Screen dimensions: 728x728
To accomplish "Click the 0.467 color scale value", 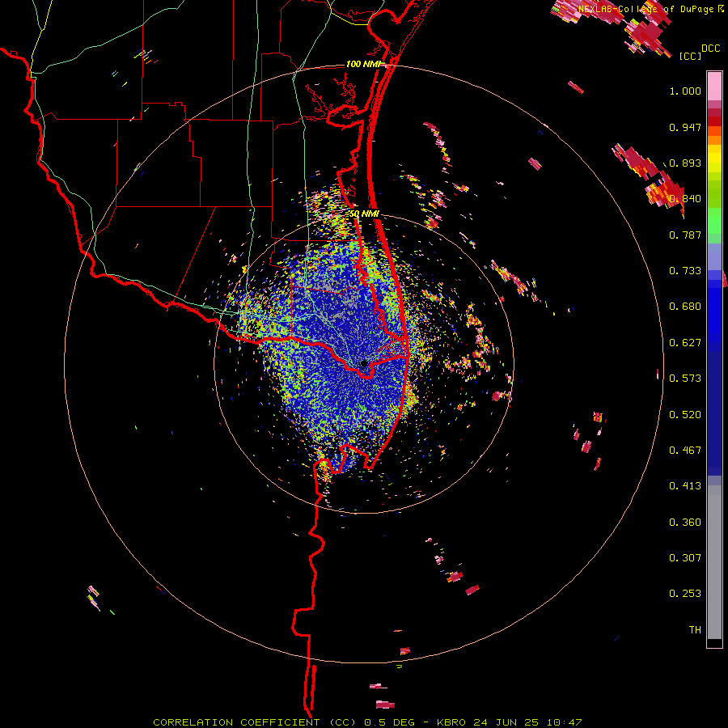I will pyautogui.click(x=685, y=451).
